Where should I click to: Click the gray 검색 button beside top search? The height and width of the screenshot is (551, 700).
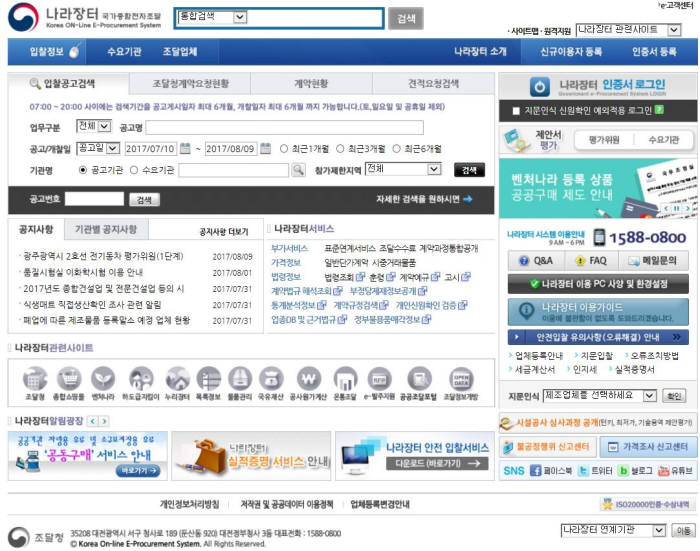pos(405,18)
